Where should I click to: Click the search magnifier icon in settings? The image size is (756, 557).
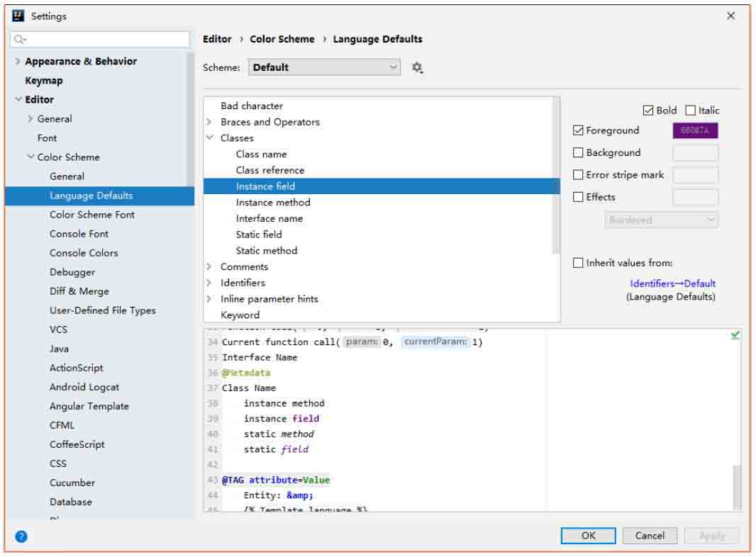[x=19, y=39]
